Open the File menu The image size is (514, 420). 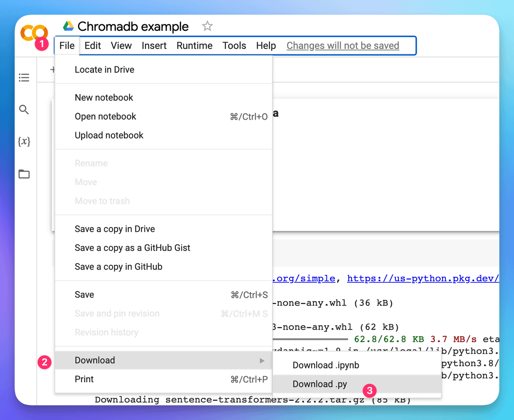[67, 46]
